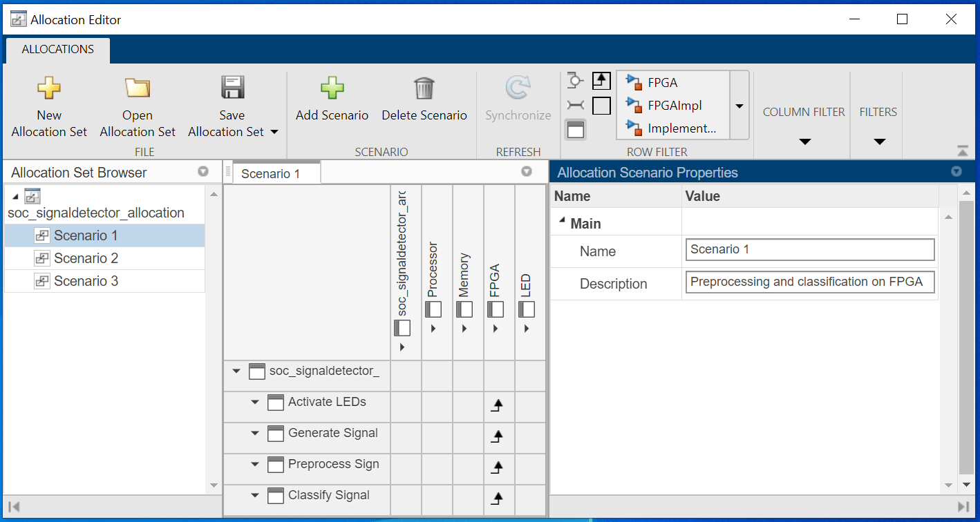Viewport: 980px width, 522px height.
Task: Toggle the allocated-only row filter
Action: 602,81
